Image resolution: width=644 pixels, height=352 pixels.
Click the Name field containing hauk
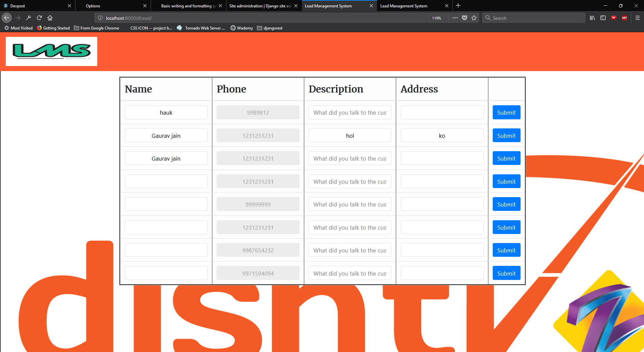pyautogui.click(x=166, y=113)
